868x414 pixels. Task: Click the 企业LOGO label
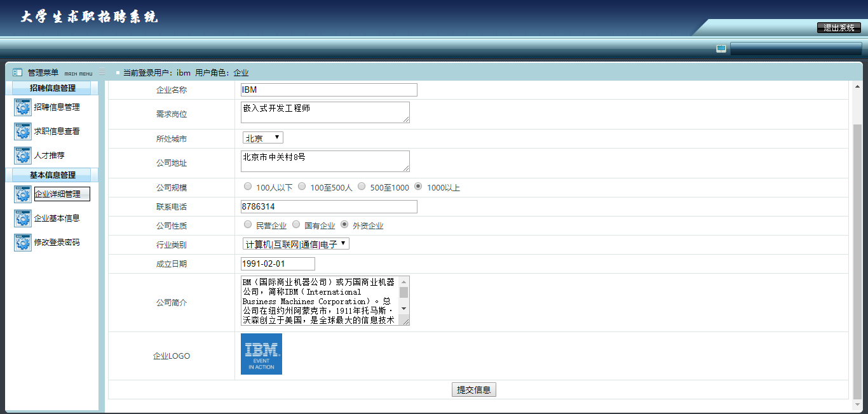(172, 356)
